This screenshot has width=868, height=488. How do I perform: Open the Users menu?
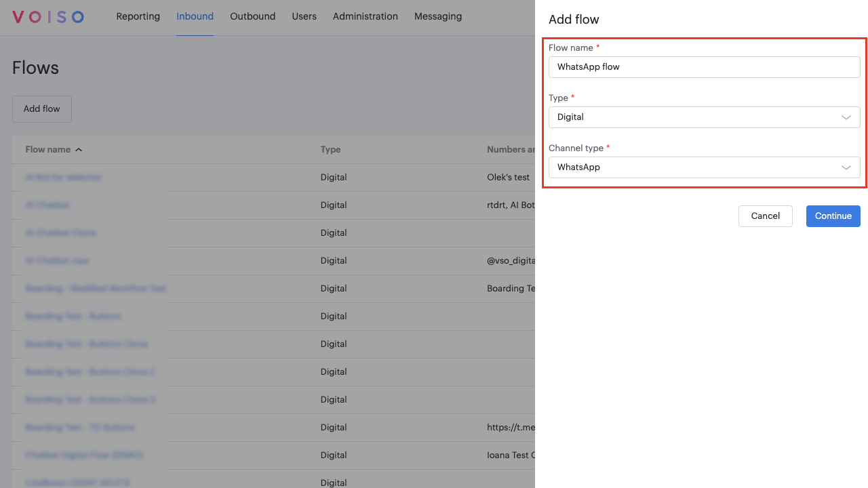pos(304,16)
